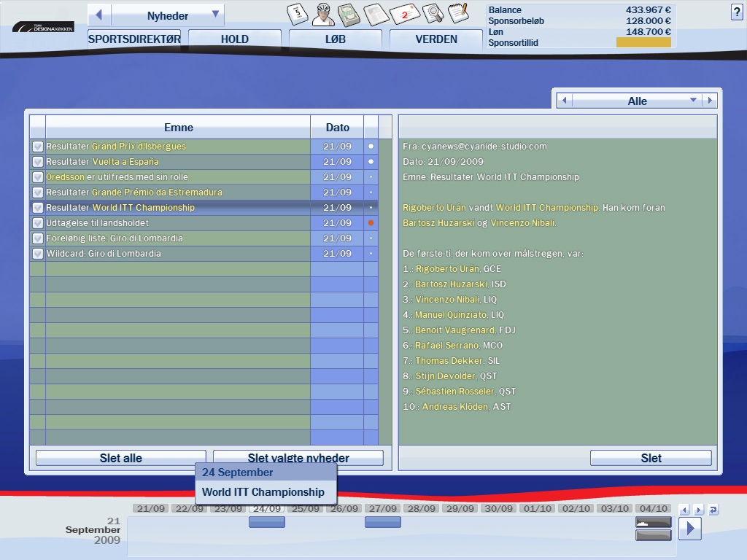Open the notepad with pencil icon
747x560 pixels.
pos(457,13)
